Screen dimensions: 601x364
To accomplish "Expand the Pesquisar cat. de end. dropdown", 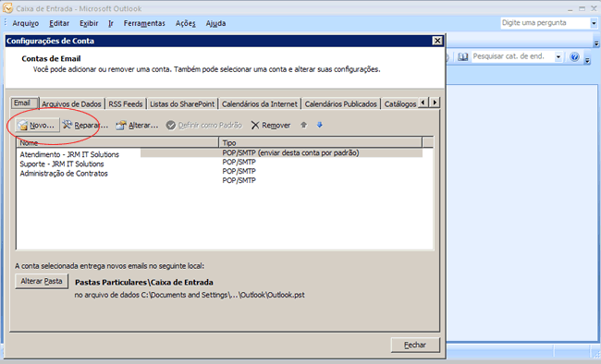I will point(558,57).
